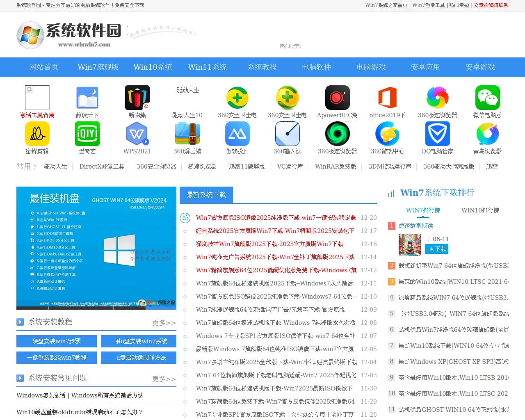Switch to the WIN10排行榜 tab
This screenshot has height=420, width=525.
(480, 210)
